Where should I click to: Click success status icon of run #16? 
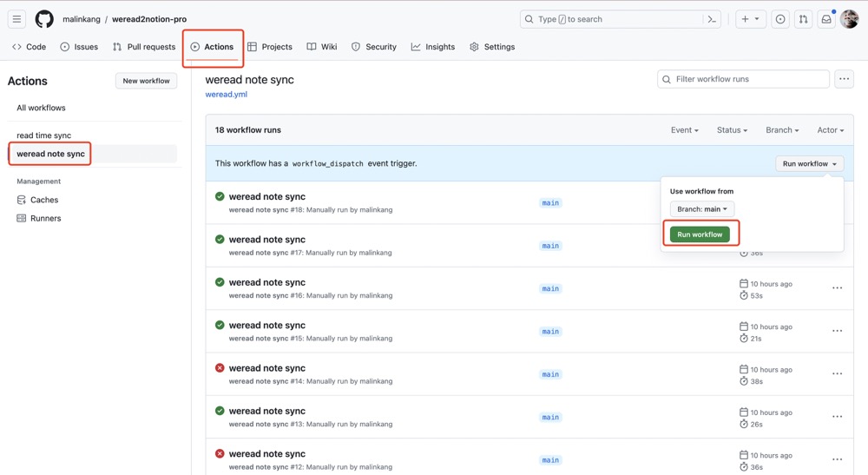220,282
